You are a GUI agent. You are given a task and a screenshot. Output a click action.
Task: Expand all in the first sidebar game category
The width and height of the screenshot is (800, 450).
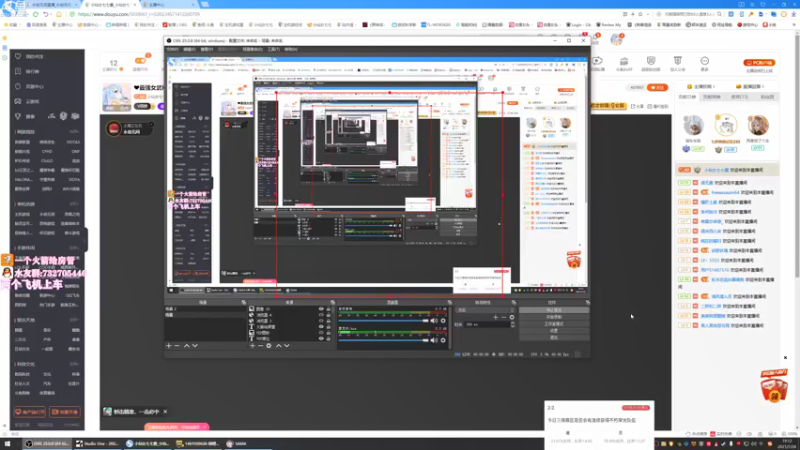(x=74, y=132)
